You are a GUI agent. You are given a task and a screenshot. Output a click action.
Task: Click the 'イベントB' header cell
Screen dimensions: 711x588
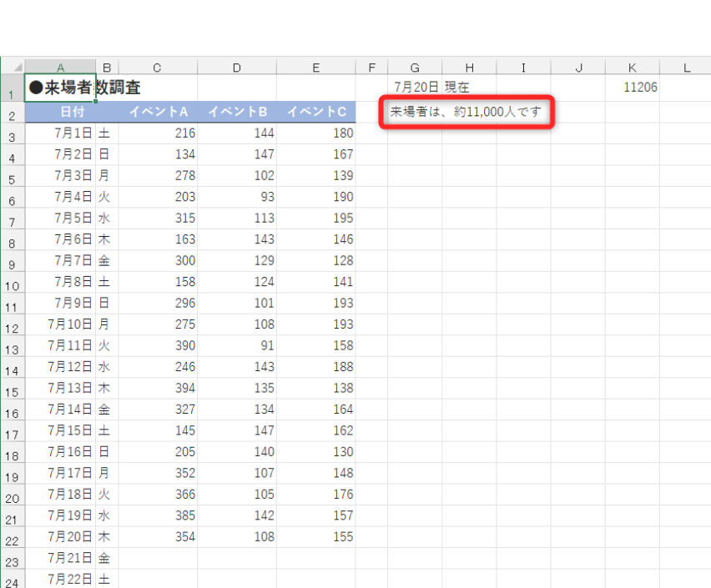click(237, 112)
